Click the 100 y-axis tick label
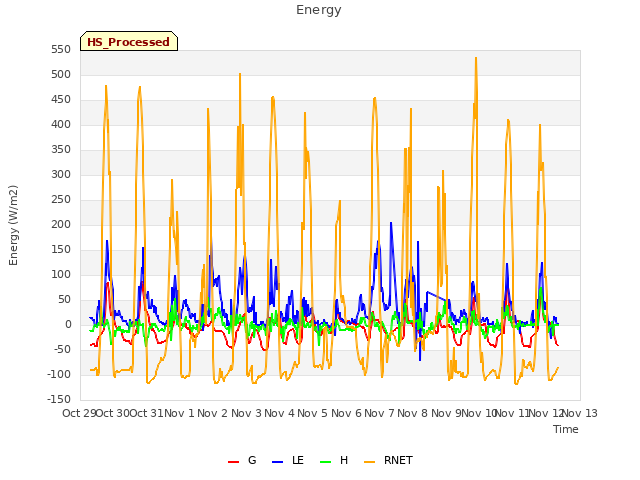This screenshot has width=640, height=480. point(61,275)
